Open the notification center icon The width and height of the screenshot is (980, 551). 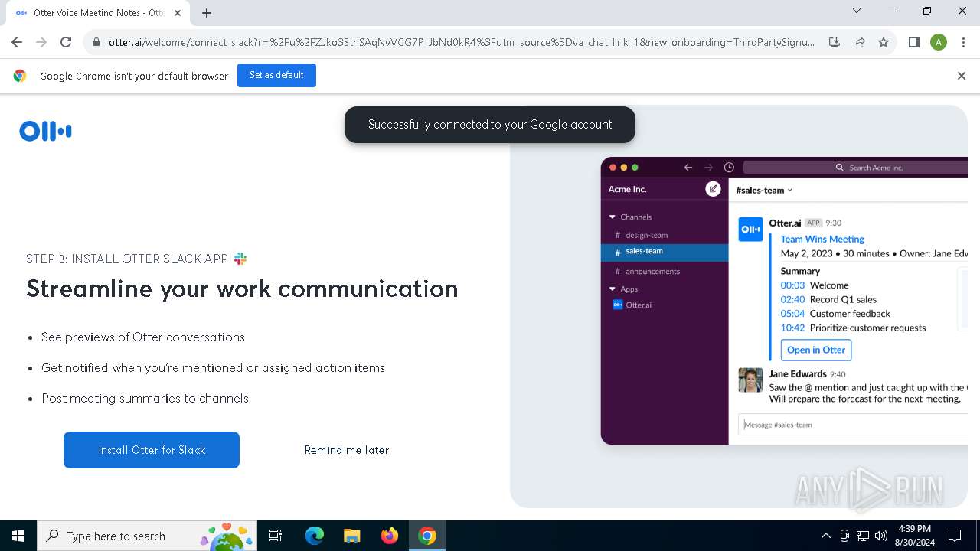click(x=955, y=536)
